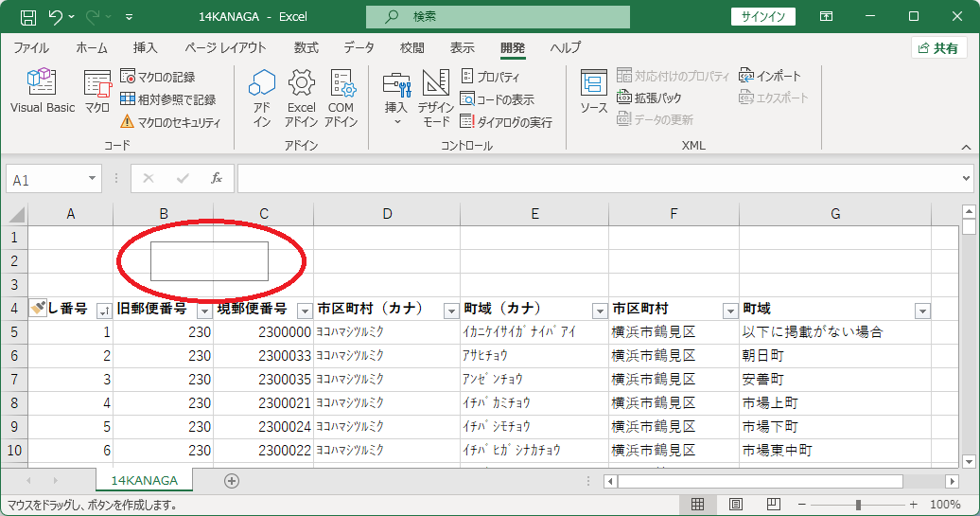980x516 pixels.
Task: Open the Visual Basic editor
Action: (x=42, y=92)
